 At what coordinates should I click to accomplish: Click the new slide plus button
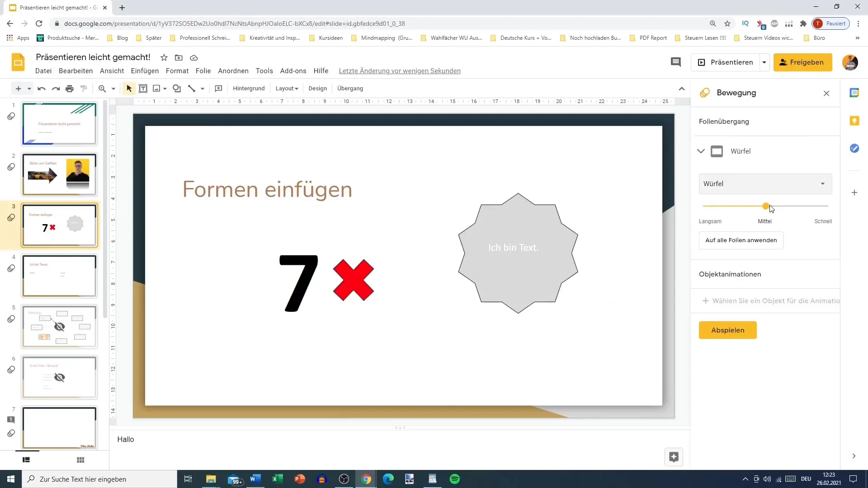tap(18, 89)
